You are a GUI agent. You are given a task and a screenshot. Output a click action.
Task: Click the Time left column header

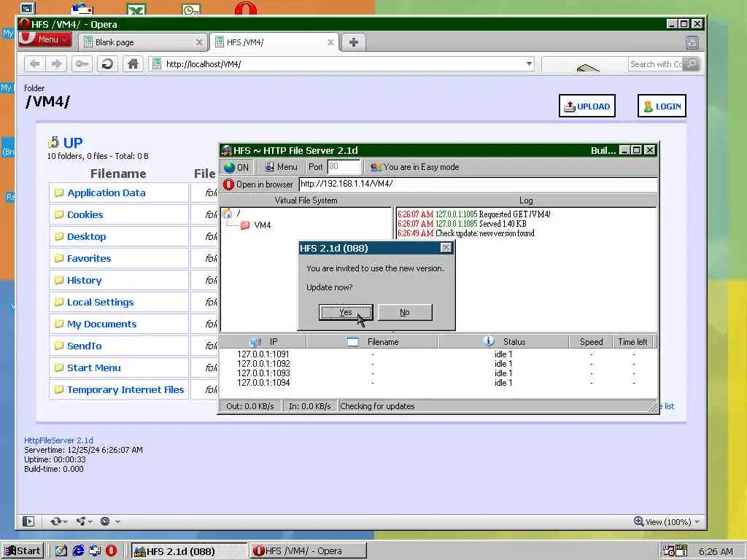[x=632, y=342]
